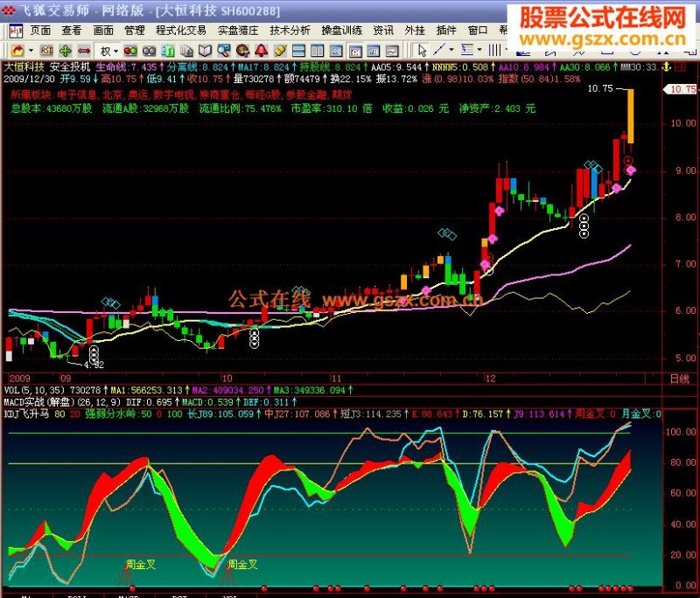Open retracement lines tool dropdown arrow
Viewport: 700px width, 598px height.
(x=479, y=50)
